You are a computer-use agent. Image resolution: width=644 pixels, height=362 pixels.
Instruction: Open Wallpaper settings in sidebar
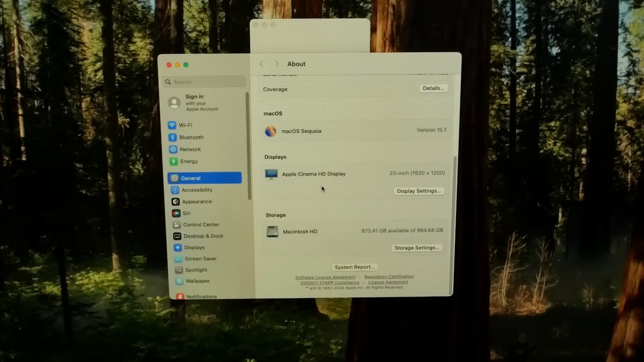pyautogui.click(x=197, y=281)
